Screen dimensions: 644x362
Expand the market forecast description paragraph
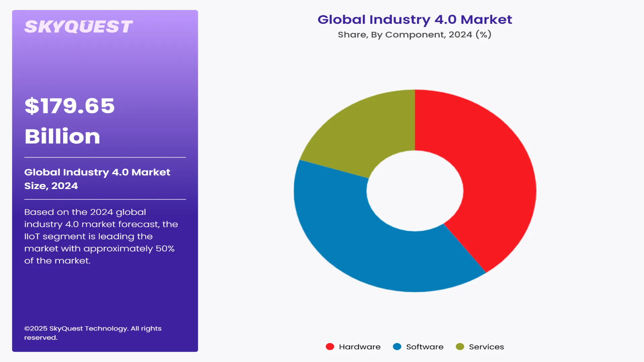[x=101, y=236]
